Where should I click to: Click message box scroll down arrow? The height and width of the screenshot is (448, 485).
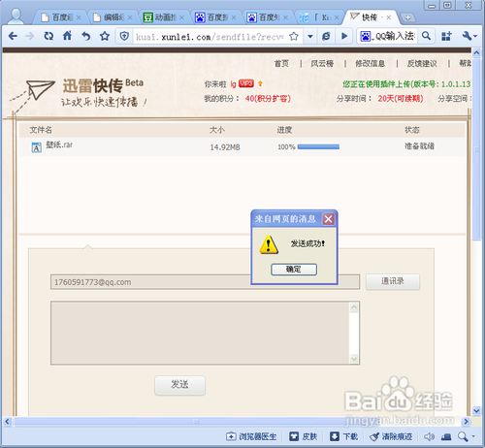point(354,359)
